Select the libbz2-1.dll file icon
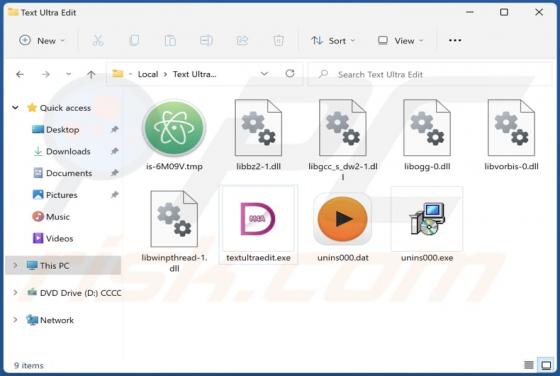The width and height of the screenshot is (560, 376). click(258, 128)
